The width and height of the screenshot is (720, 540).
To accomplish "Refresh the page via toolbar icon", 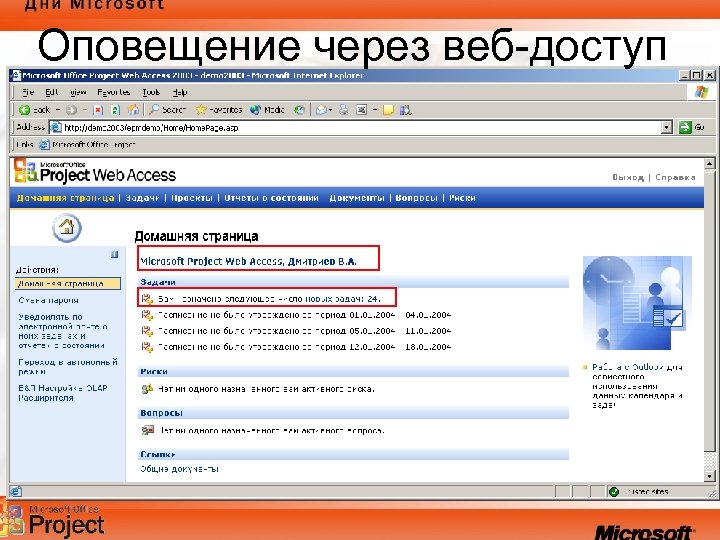I will (115, 110).
